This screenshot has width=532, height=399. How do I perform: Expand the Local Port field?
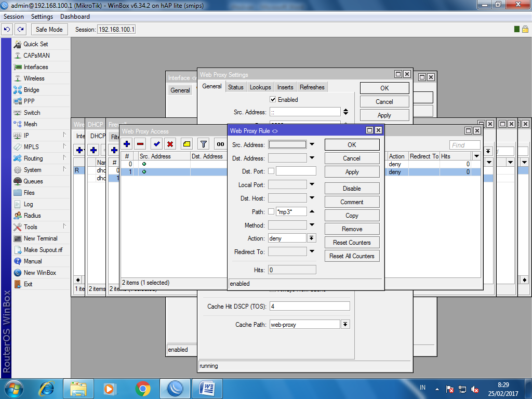(312, 184)
